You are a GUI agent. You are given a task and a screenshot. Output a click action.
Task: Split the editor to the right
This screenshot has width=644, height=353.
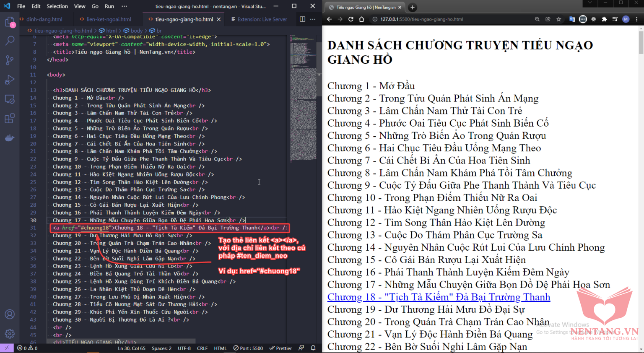(x=302, y=19)
